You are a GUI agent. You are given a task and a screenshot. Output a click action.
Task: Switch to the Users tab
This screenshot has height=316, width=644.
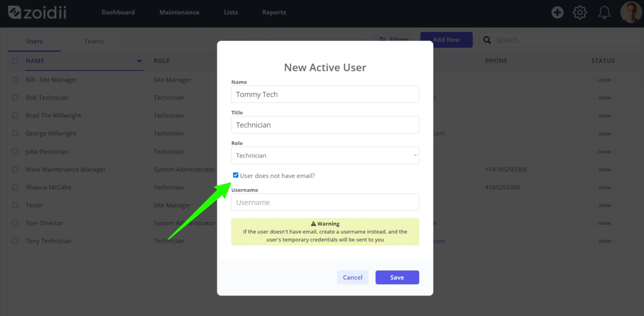click(35, 41)
